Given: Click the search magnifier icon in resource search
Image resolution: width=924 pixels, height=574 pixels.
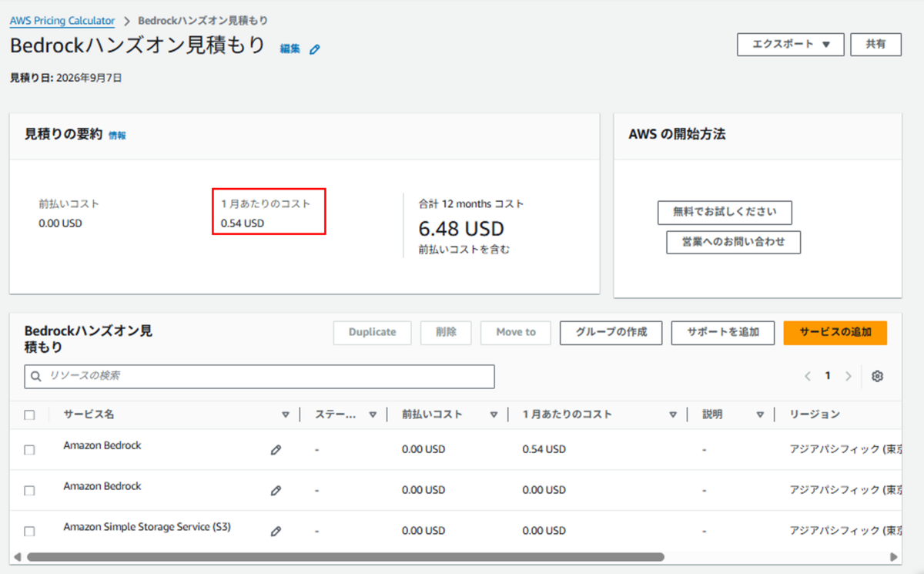Looking at the screenshot, I should (x=36, y=377).
